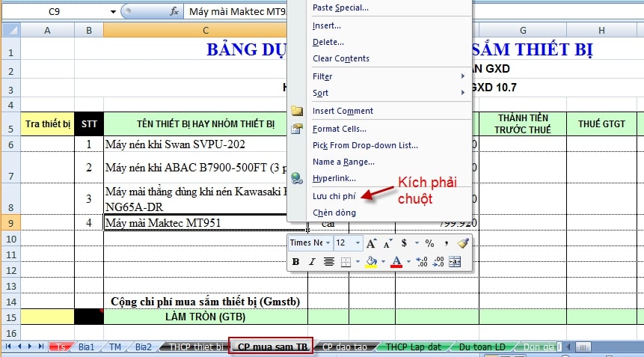Click the Increase Decimal icon
Screen dimensions: 644x357
click(x=422, y=262)
